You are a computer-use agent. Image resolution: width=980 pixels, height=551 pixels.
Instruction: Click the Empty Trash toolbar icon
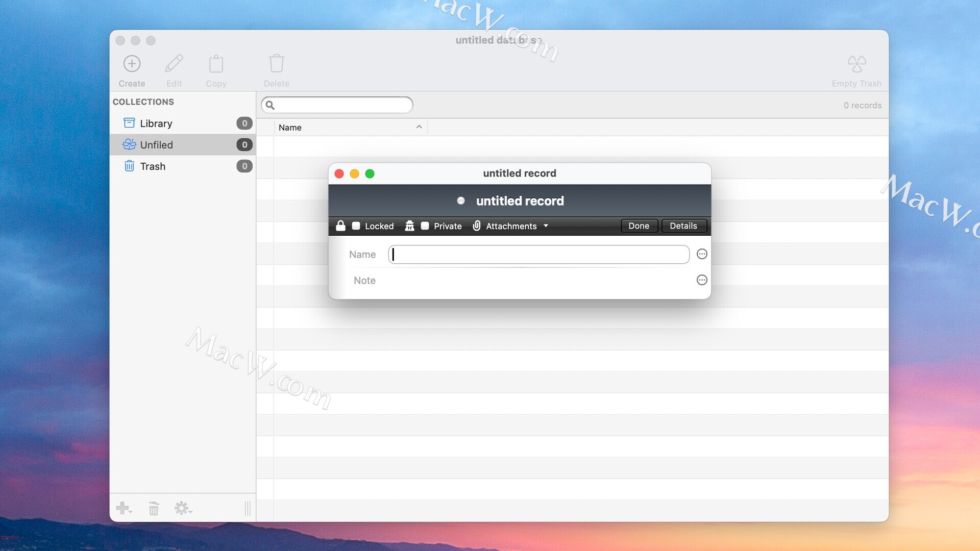point(856,64)
